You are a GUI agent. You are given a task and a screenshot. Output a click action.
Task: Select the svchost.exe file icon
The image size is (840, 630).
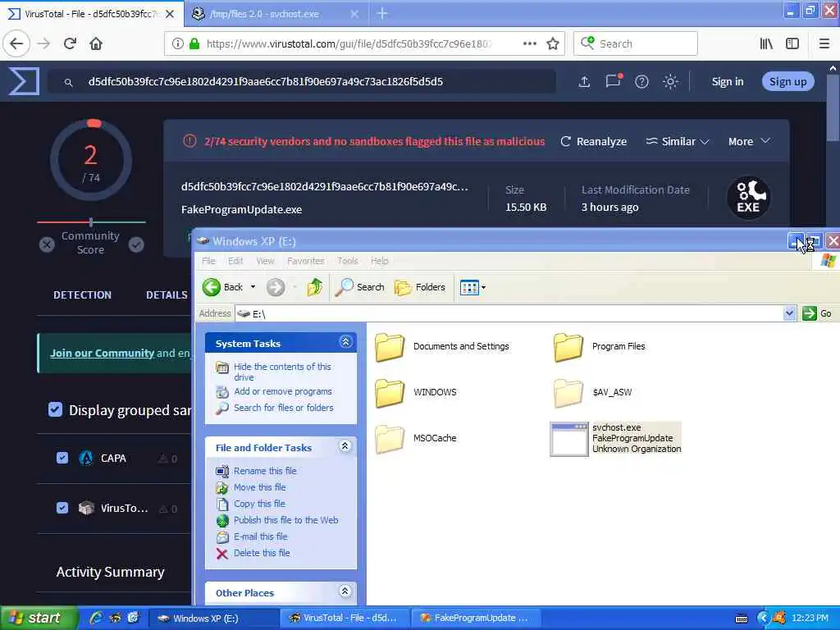(x=569, y=440)
